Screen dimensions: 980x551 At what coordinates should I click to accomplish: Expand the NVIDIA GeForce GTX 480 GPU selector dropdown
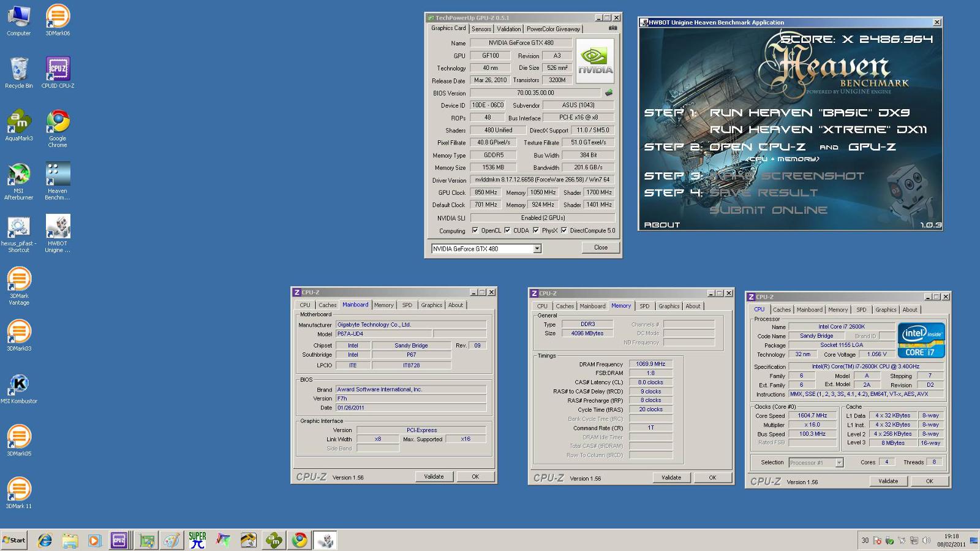537,249
